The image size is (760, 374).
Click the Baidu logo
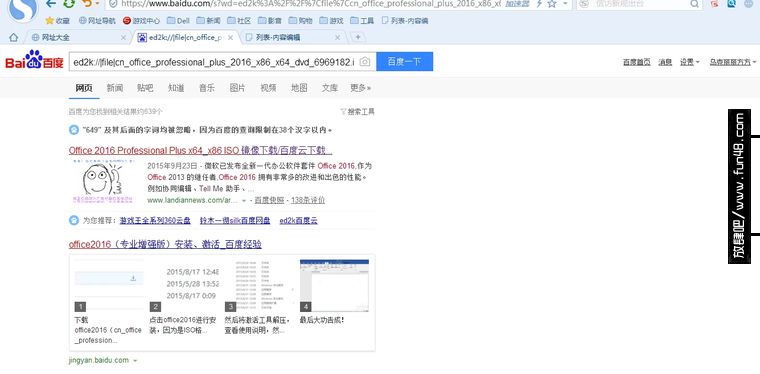34,60
